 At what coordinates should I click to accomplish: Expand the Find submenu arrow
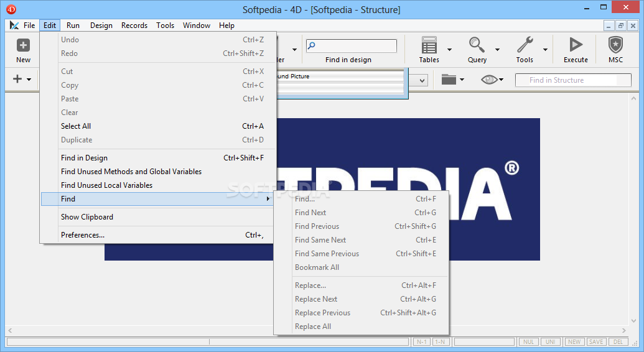[268, 199]
